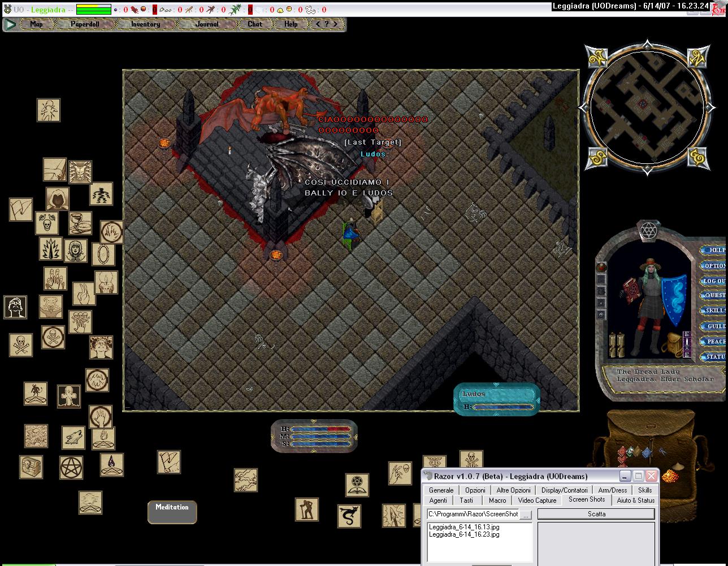Cast the wolf head spell icon

pos(73,438)
